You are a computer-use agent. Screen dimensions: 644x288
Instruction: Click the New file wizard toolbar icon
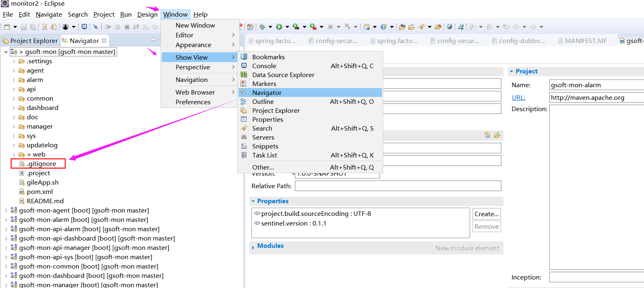tap(7, 27)
